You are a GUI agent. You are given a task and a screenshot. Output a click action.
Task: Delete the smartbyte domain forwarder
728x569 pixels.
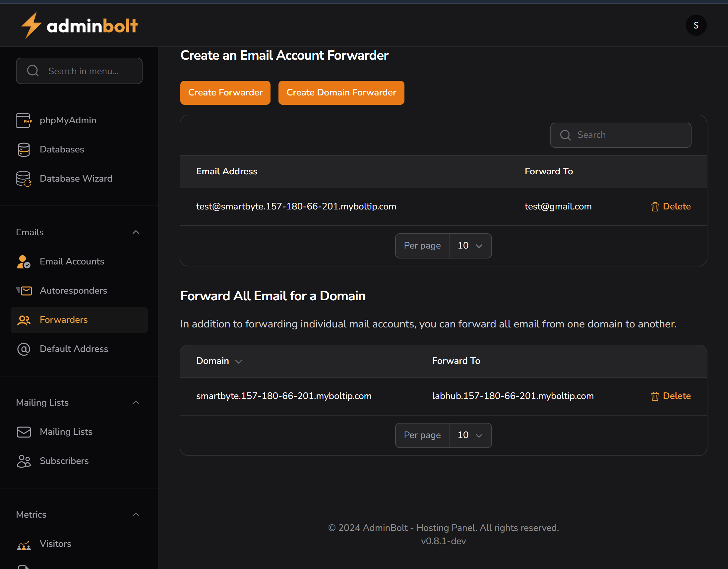coord(671,396)
